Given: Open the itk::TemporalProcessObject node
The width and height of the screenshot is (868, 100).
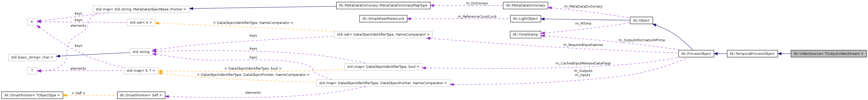Looking at the screenshot, I should coord(752,54).
